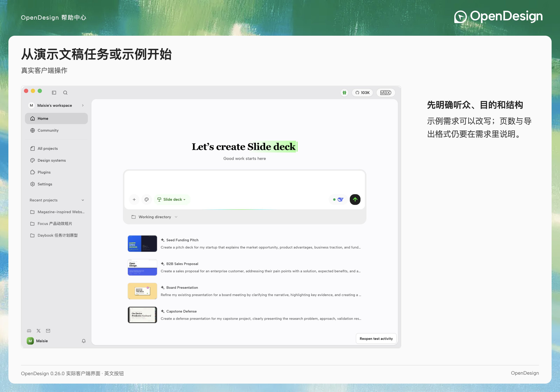The height and width of the screenshot is (392, 560).
Task: Open Community page
Action: 56,130
